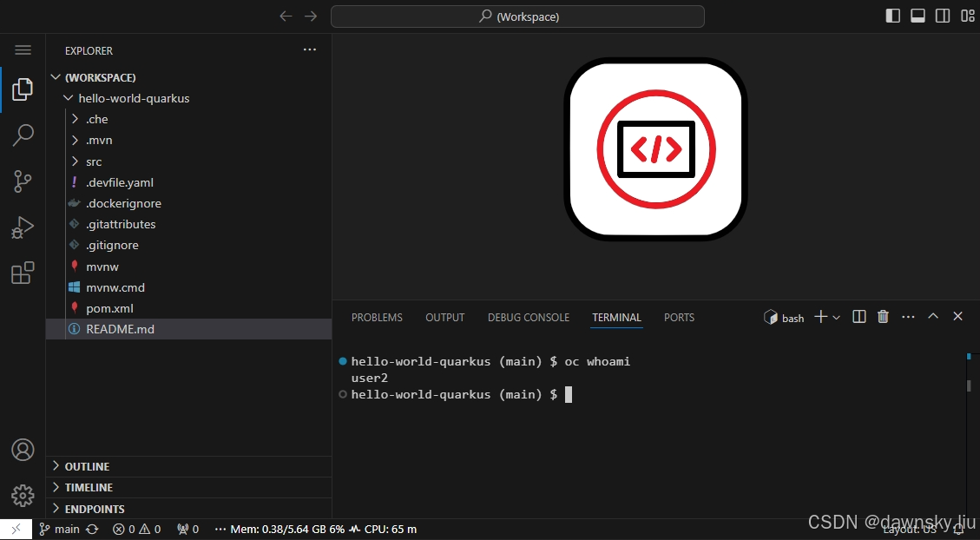Toggle the secondary side bar layout icon

[x=943, y=16]
